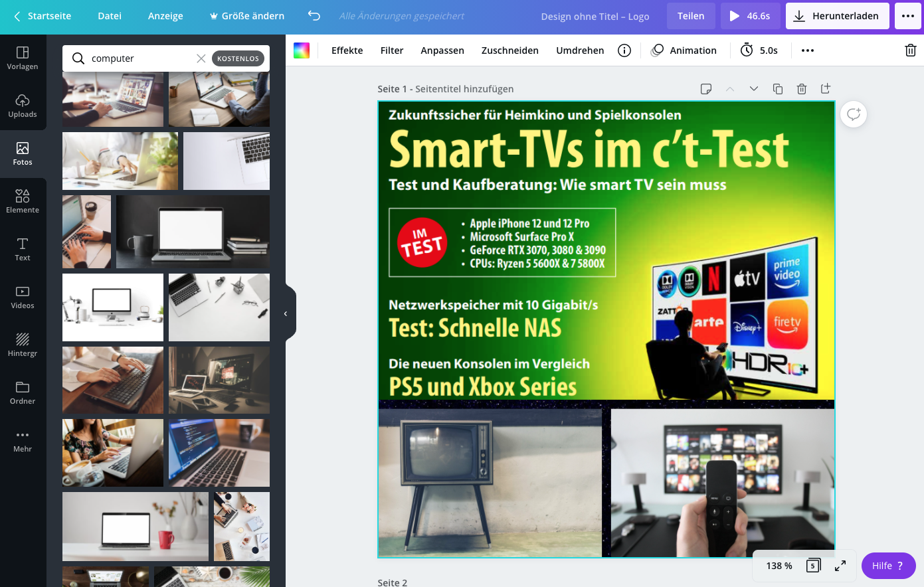This screenshot has width=924, height=587.
Task: Open the Ordner folders panel
Action: 23,393
